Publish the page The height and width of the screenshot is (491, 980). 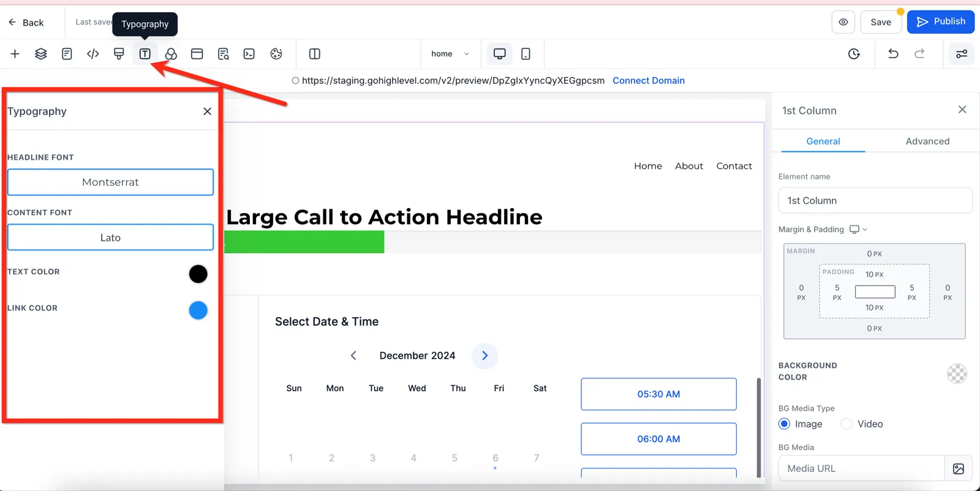tap(941, 21)
